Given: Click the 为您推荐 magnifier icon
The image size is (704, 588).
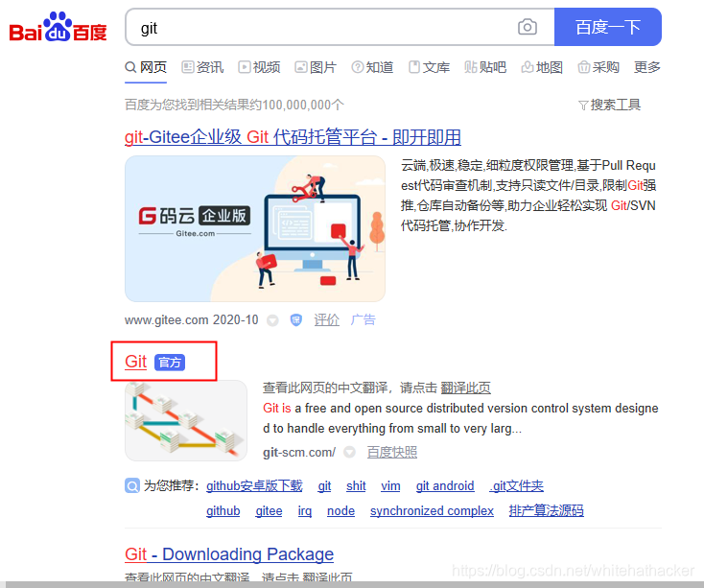Looking at the screenshot, I should [x=132, y=485].
